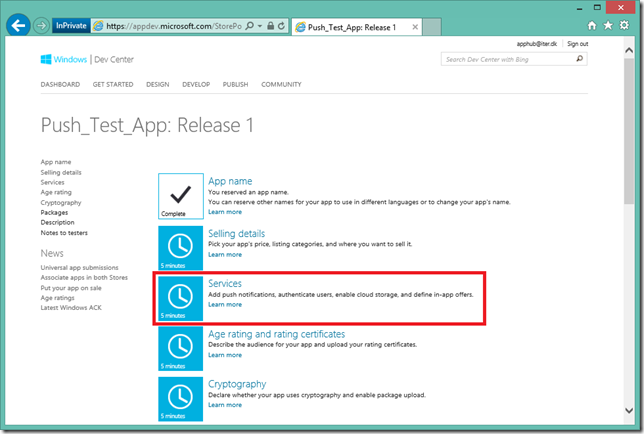Click Age rating in the left sidebar
Screen dimensions: 644x434
pyautogui.click(x=56, y=192)
